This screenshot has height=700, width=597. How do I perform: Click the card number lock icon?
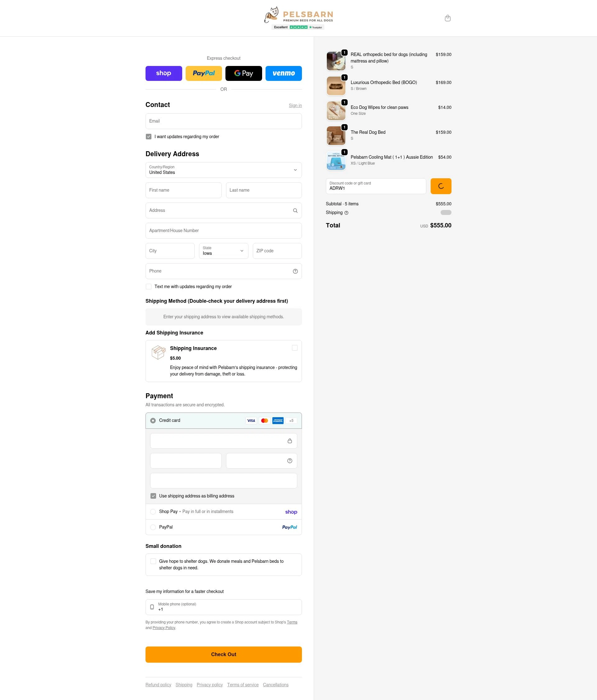tap(290, 441)
